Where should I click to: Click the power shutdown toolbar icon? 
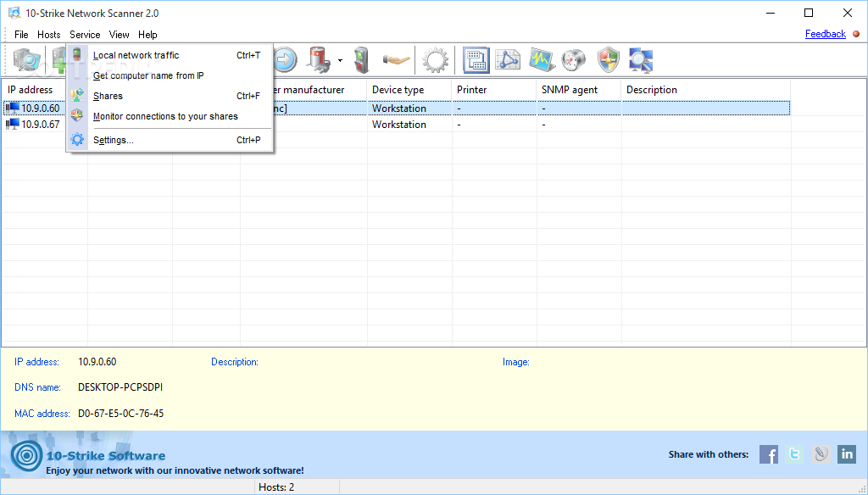click(319, 60)
